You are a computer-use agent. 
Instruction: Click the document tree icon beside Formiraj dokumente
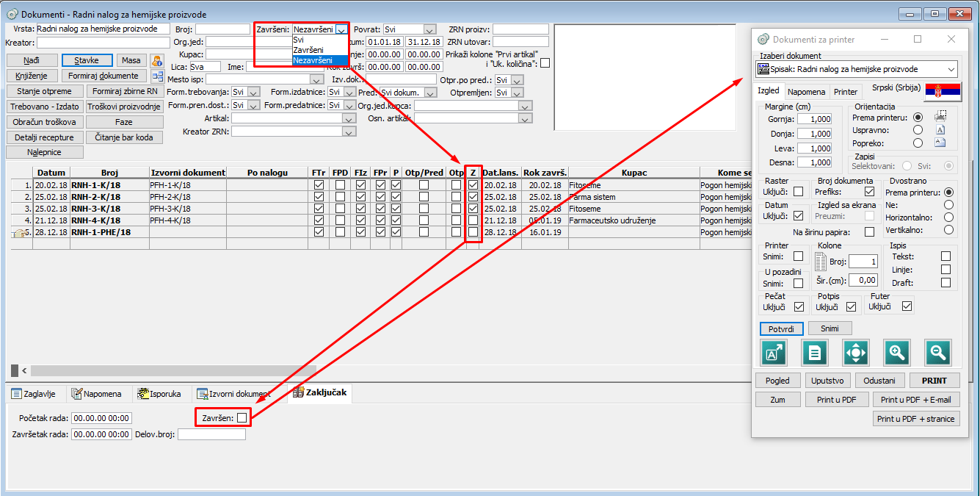click(157, 76)
